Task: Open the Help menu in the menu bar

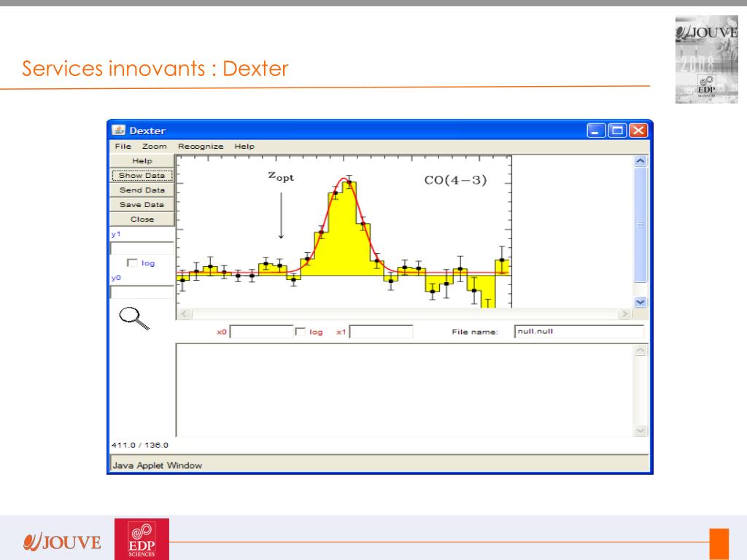Action: click(244, 146)
